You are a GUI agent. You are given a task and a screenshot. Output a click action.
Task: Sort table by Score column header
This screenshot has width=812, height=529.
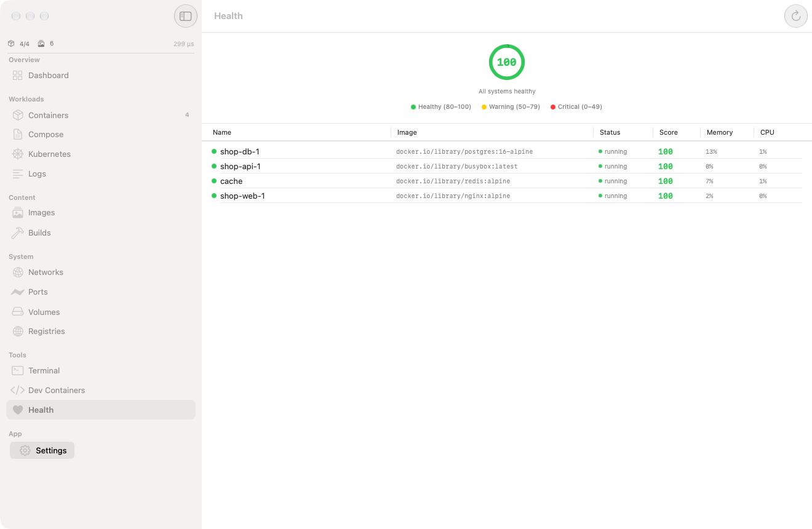[669, 132]
